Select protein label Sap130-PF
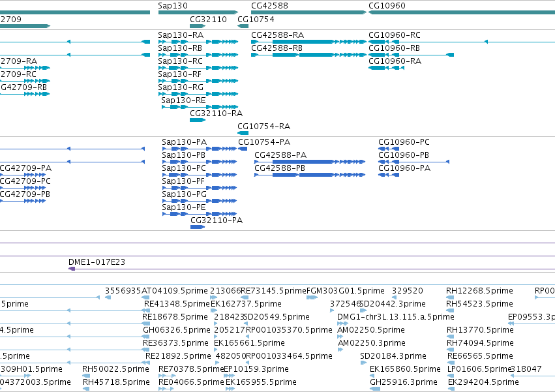 (x=183, y=182)
